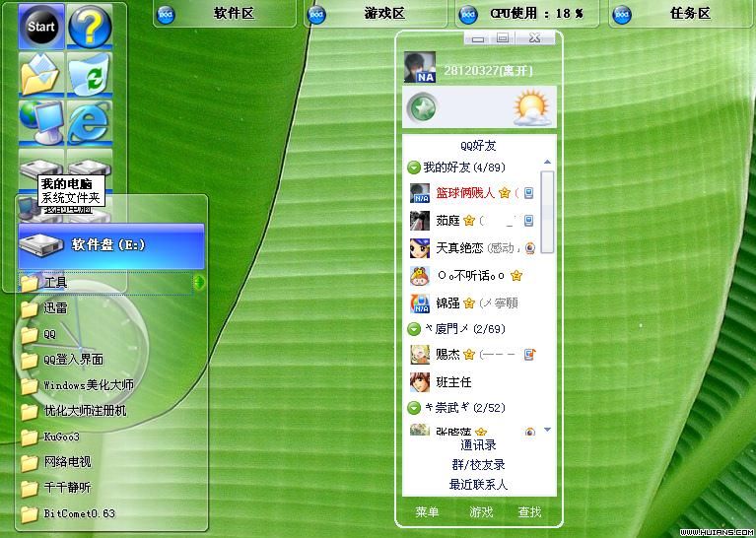Open the 千千静听 folder
This screenshot has height=538, width=756.
coord(55,488)
